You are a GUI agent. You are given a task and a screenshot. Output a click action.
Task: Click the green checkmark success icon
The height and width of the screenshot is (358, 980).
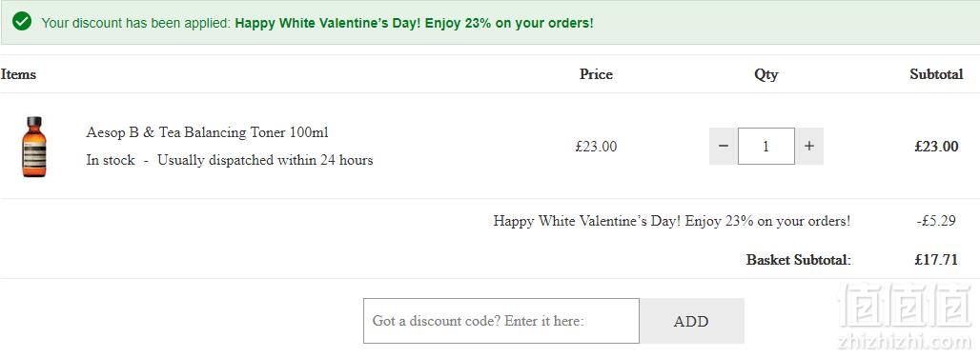[22, 22]
